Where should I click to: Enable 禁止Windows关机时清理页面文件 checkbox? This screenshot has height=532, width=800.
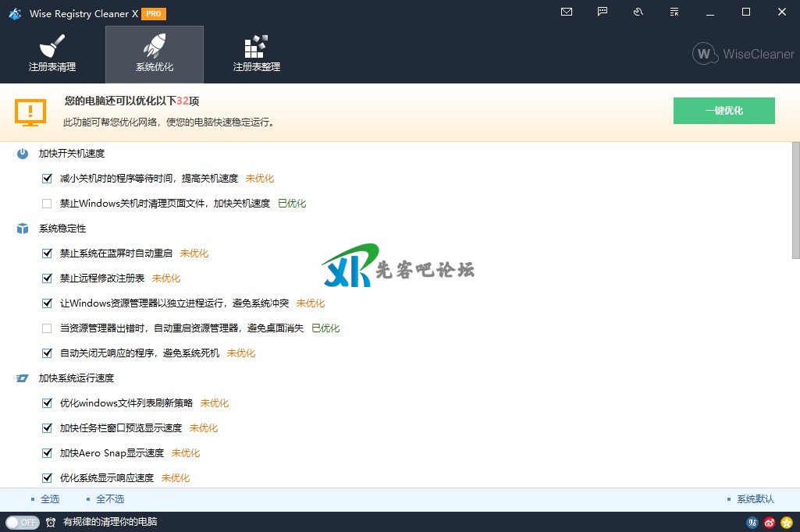48,204
